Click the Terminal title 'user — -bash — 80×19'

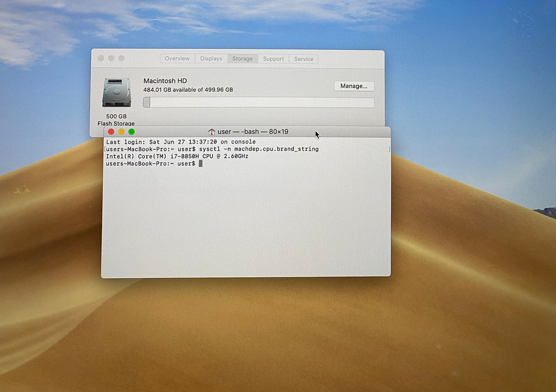coord(253,132)
